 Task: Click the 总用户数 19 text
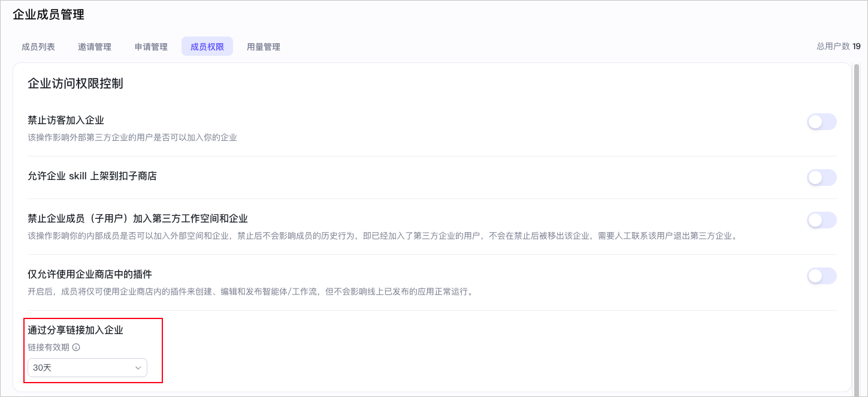coord(839,46)
